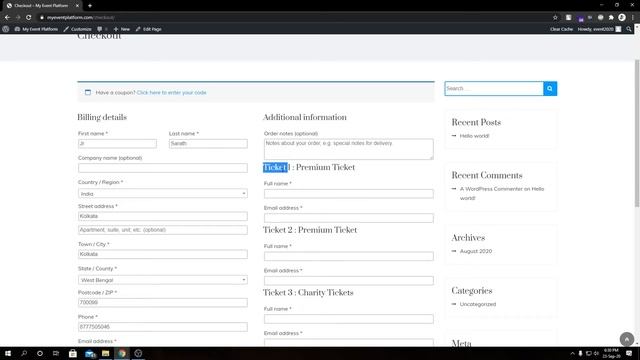This screenshot has height=360, width=640.
Task: Open the New content menu
Action: [x=122, y=29]
